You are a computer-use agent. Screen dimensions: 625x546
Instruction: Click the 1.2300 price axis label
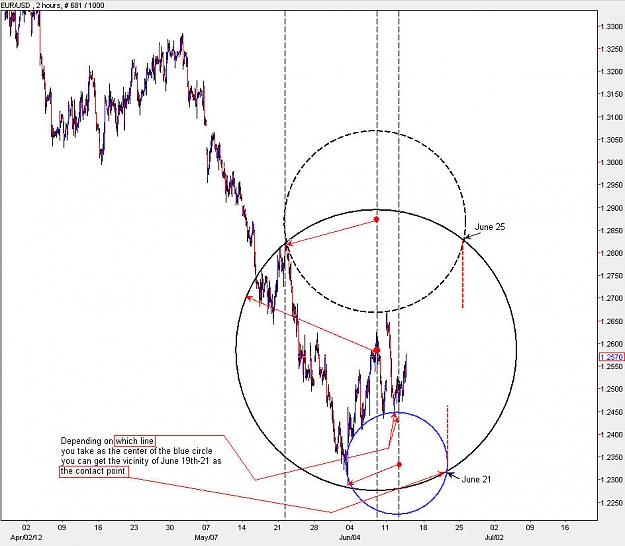click(x=612, y=480)
